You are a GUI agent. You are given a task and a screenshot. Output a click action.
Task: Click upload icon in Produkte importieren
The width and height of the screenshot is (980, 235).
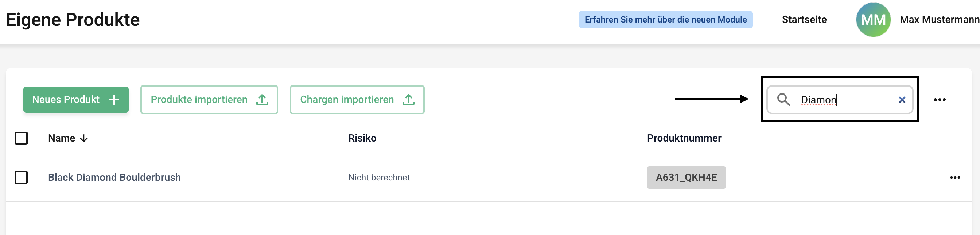(262, 100)
